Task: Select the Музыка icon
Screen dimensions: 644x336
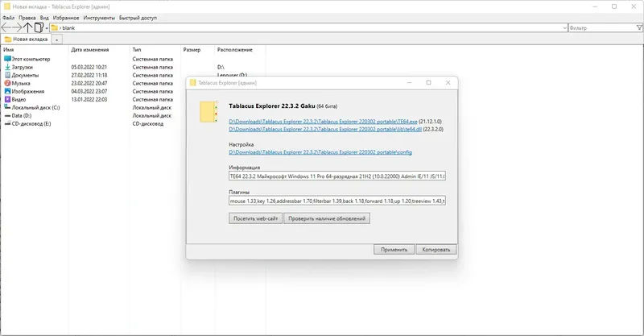Action: [x=7, y=83]
